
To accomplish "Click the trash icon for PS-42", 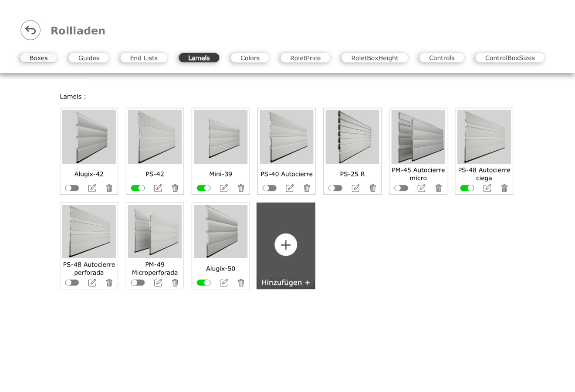I will click(175, 188).
